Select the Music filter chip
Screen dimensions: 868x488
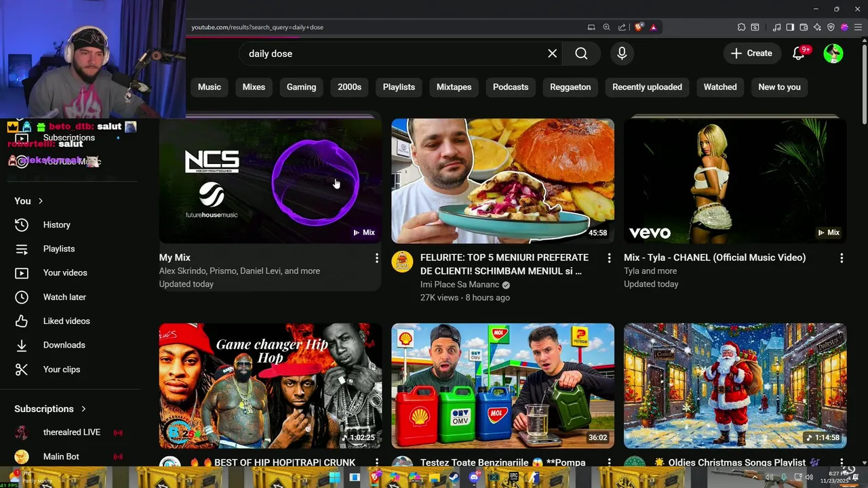click(209, 87)
